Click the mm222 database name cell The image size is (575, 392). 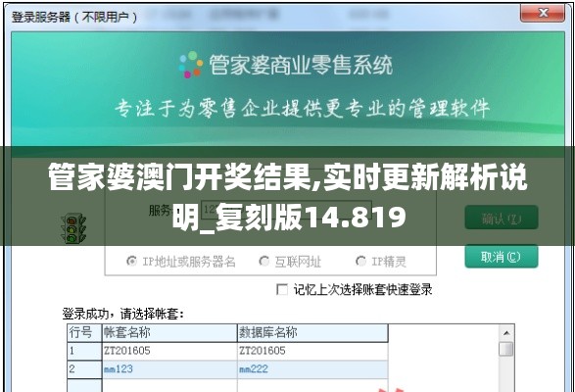312,369
